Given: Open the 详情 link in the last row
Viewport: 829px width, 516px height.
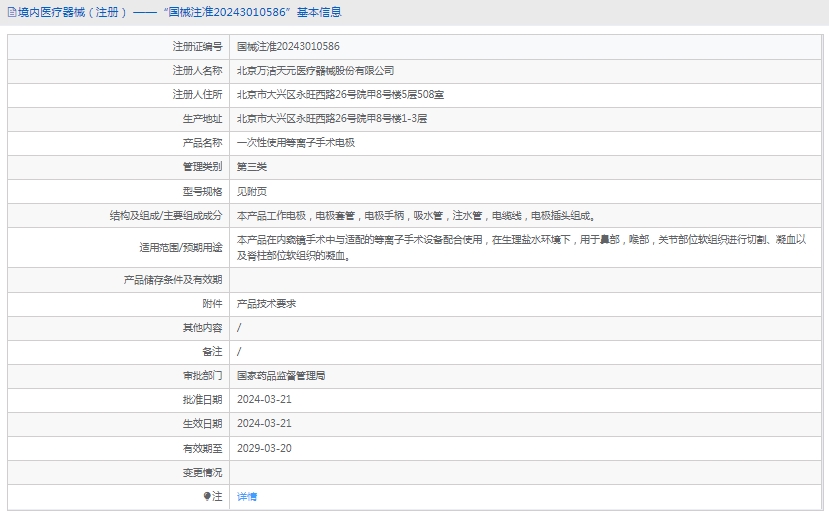Looking at the screenshot, I should coord(247,496).
